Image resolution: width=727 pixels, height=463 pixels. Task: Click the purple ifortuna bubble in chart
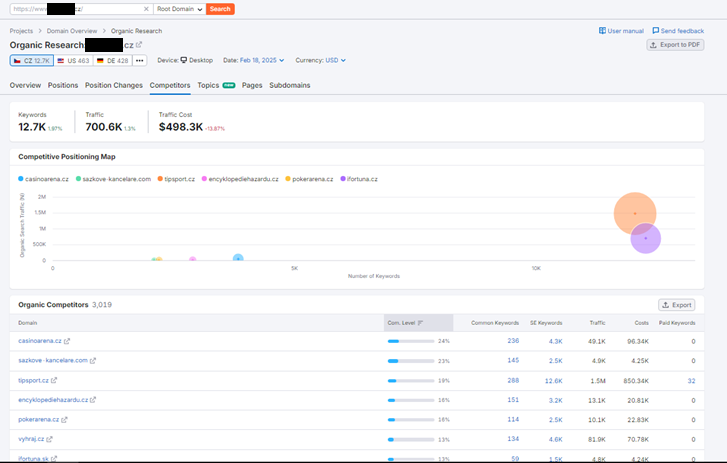(x=646, y=239)
